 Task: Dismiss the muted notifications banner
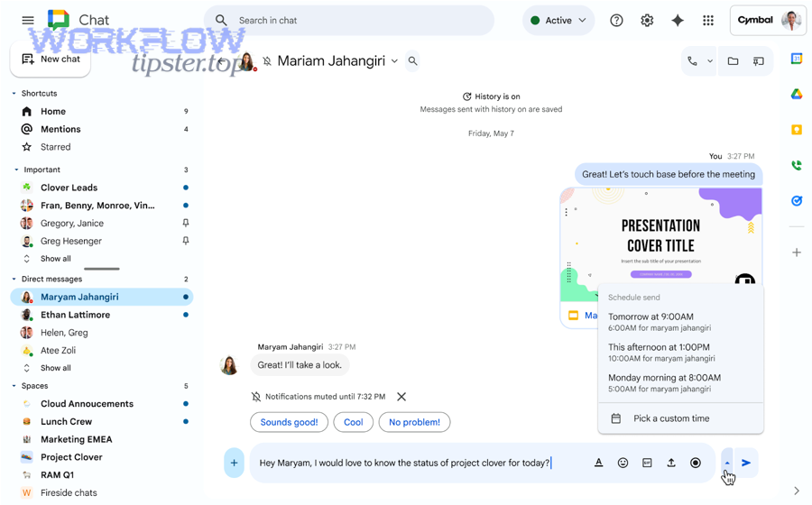click(401, 397)
